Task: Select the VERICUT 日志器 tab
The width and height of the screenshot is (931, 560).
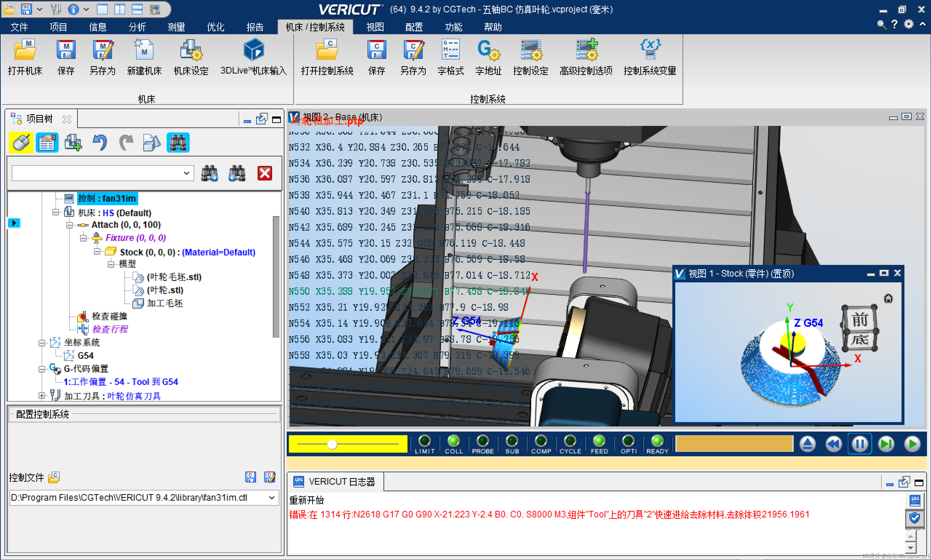Action: point(336,482)
